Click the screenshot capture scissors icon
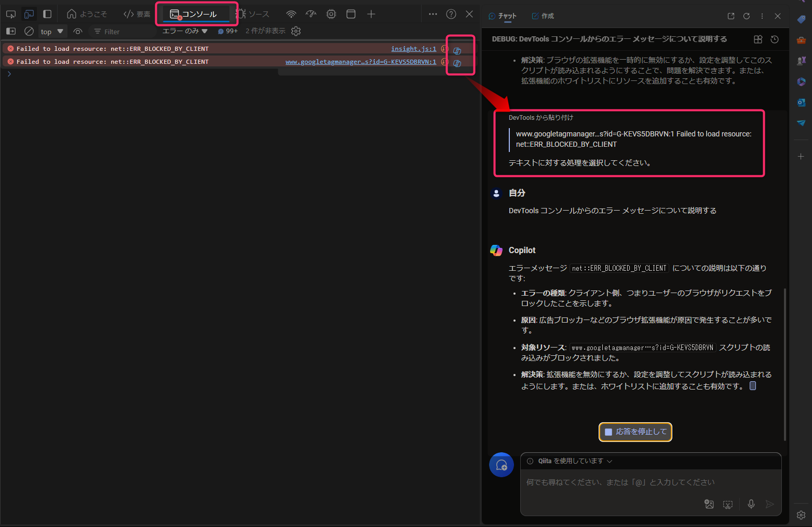Viewport: 812px width, 527px height. 728,504
